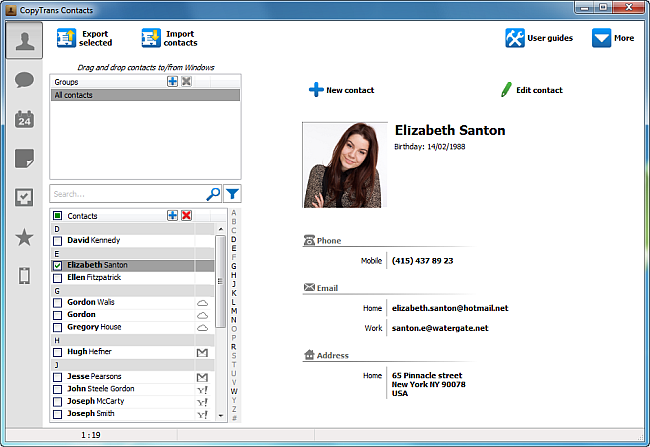Open the More dropdown menu
Screen dimensions: 650x447
tap(613, 38)
